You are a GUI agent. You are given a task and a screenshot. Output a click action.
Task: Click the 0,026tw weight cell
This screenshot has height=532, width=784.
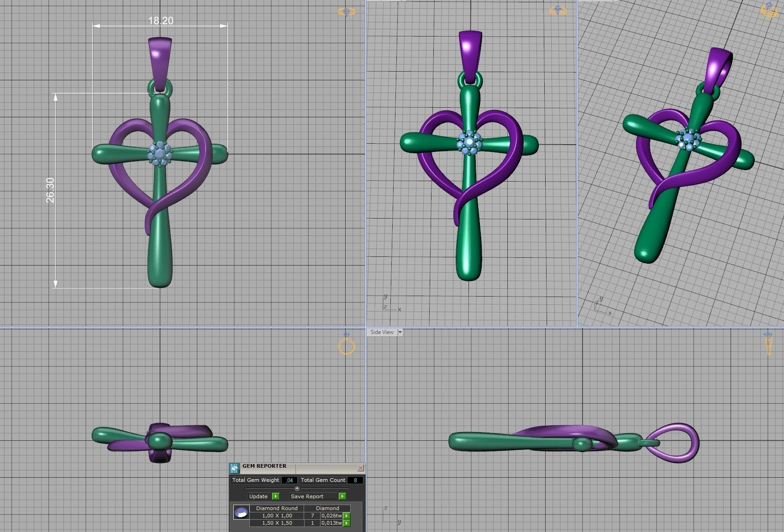[331, 516]
